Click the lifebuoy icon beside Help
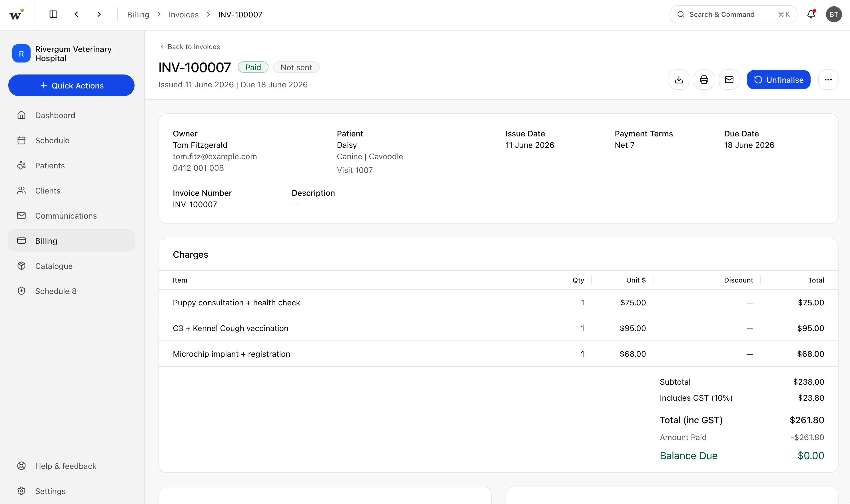The height and width of the screenshot is (504, 850). [21, 466]
